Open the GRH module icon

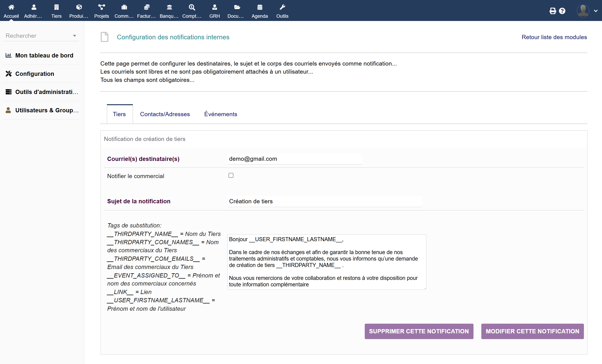[214, 7]
